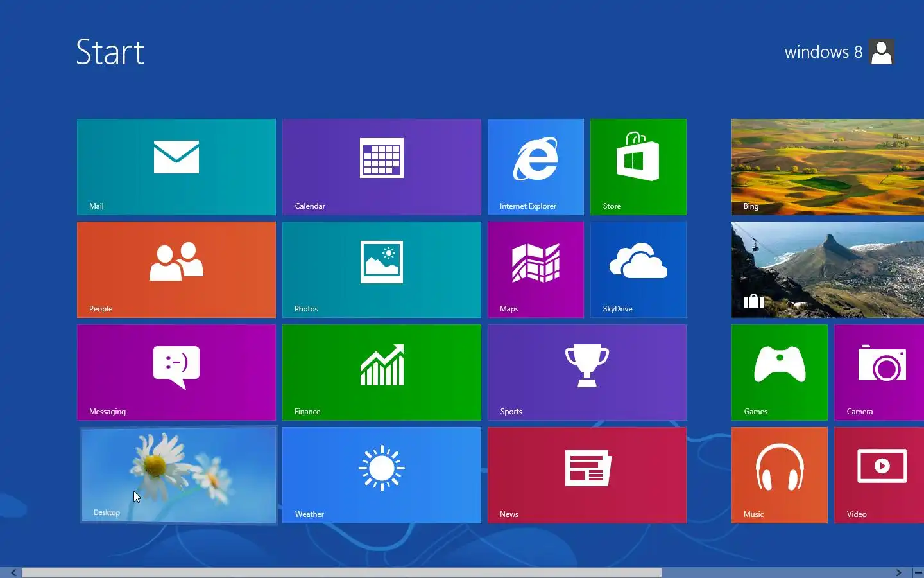Open Internet Explorer tile
The height and width of the screenshot is (578, 924).
click(536, 167)
